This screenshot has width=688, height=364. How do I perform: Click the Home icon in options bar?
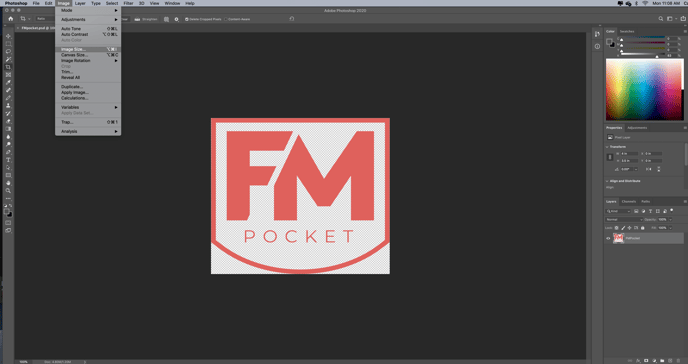(x=11, y=19)
